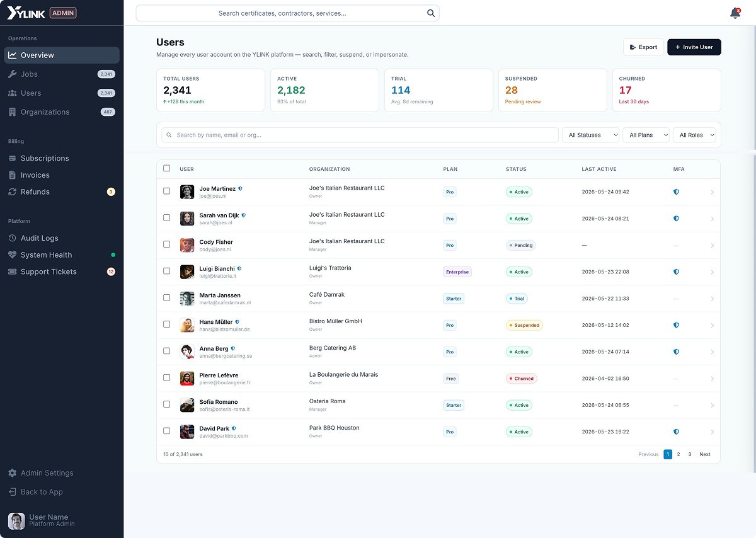Click the Export button
756x538 pixels.
[643, 47]
